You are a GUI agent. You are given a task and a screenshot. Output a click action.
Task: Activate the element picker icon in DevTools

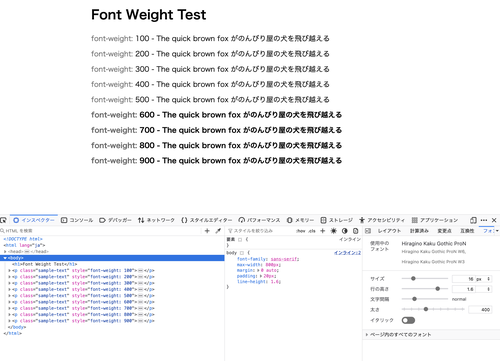pos(3,220)
